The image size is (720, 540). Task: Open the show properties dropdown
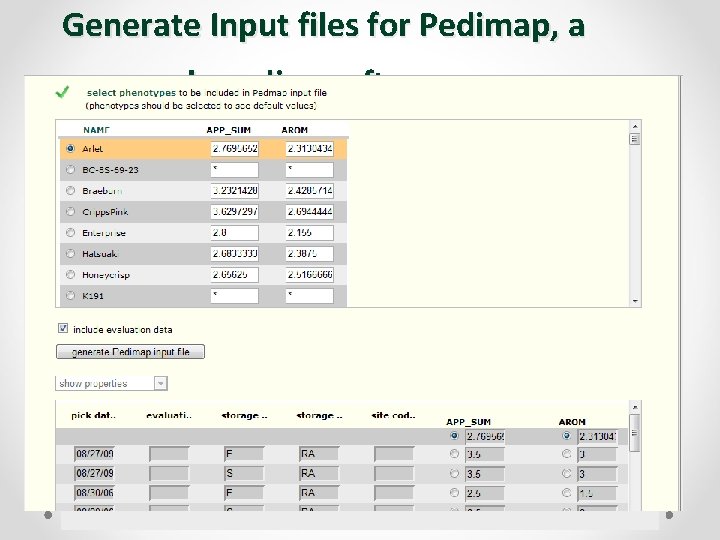tap(112, 383)
